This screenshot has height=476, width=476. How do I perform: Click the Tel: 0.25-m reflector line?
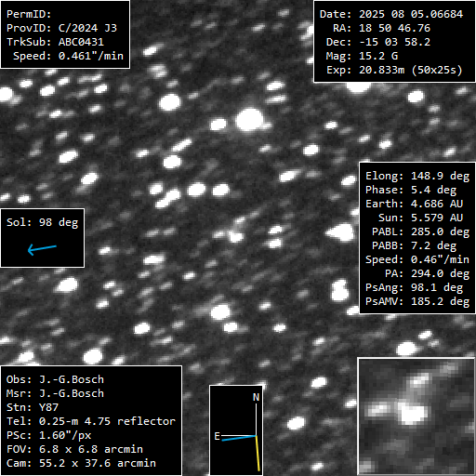coord(91,421)
